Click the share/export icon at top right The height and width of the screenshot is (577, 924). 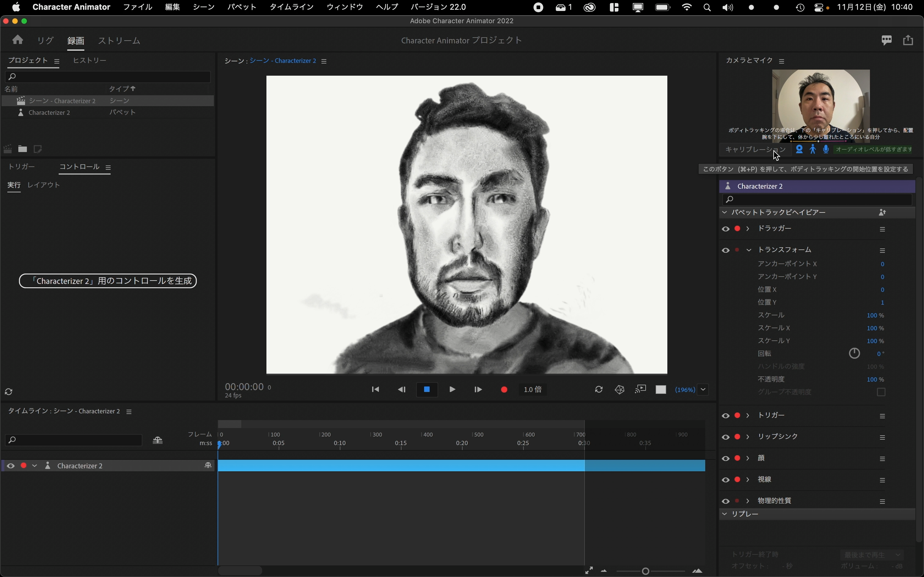pyautogui.click(x=908, y=40)
